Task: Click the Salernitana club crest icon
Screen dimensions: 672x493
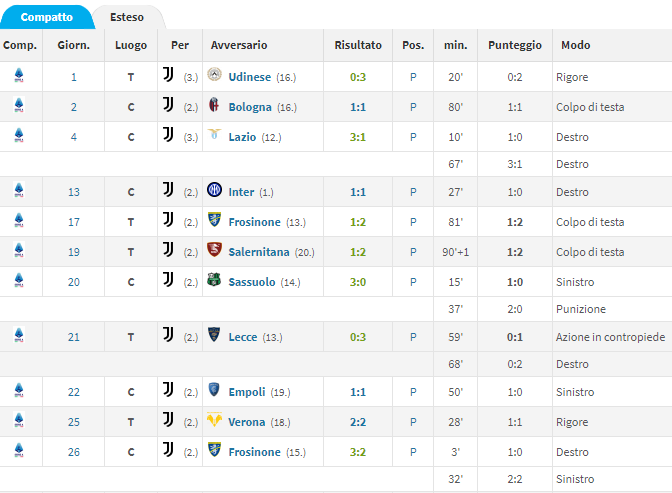Action: tap(214, 249)
